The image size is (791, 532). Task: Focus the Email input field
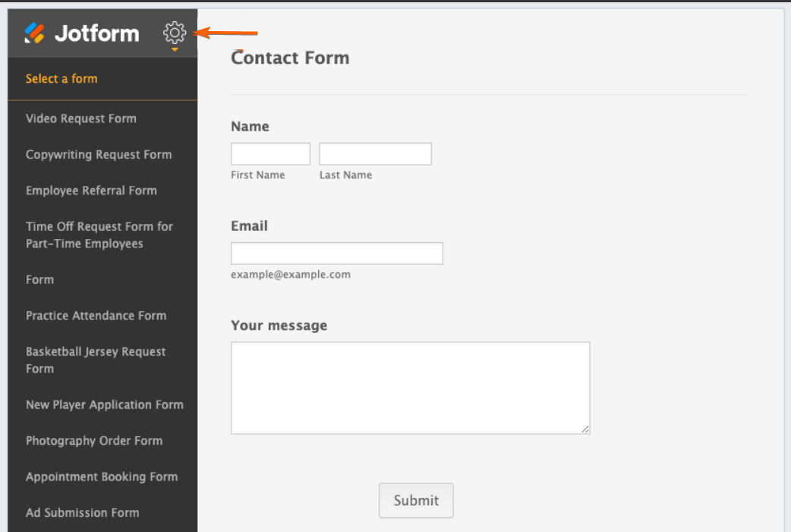[336, 253]
